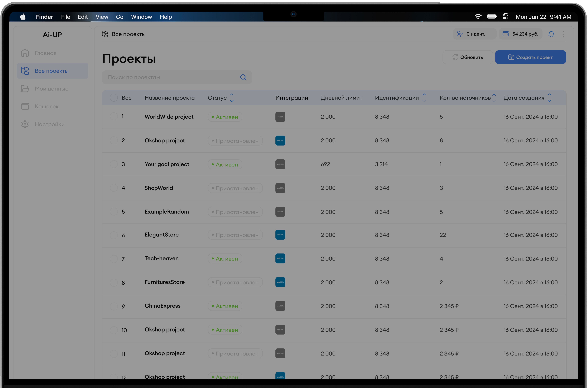Toggle the select-all Все checkbox
This screenshot has width=588, height=388.
point(114,98)
